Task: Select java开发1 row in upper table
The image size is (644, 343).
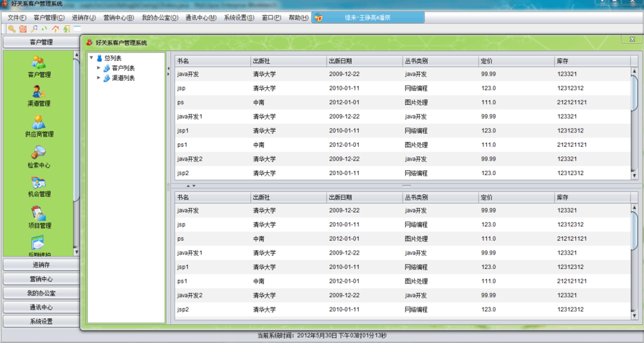Action: click(403, 117)
